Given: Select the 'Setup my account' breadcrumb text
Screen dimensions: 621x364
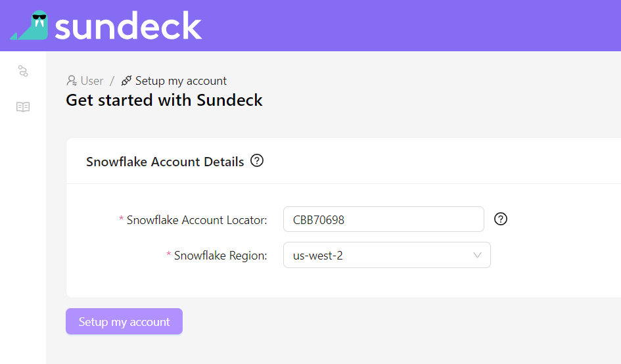Looking at the screenshot, I should (181, 81).
